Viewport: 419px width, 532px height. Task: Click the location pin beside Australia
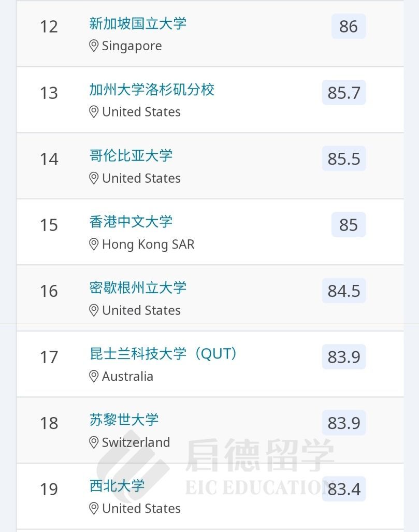[94, 377]
